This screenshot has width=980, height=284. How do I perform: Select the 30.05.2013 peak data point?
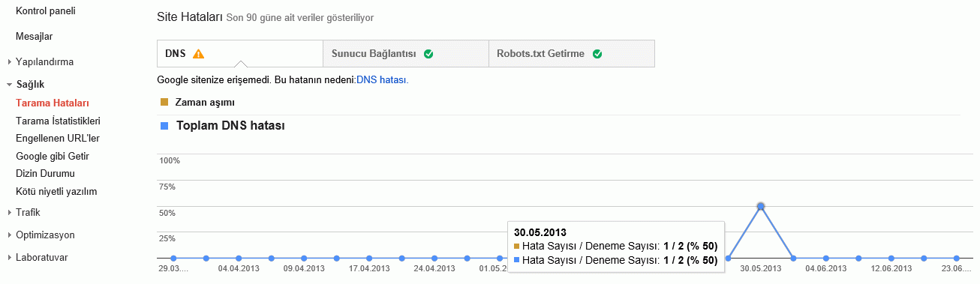tap(761, 206)
